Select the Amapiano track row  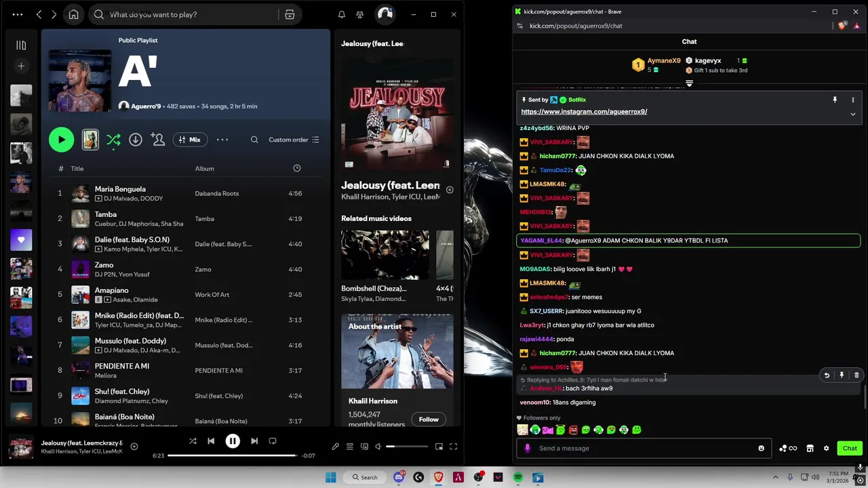point(186,295)
